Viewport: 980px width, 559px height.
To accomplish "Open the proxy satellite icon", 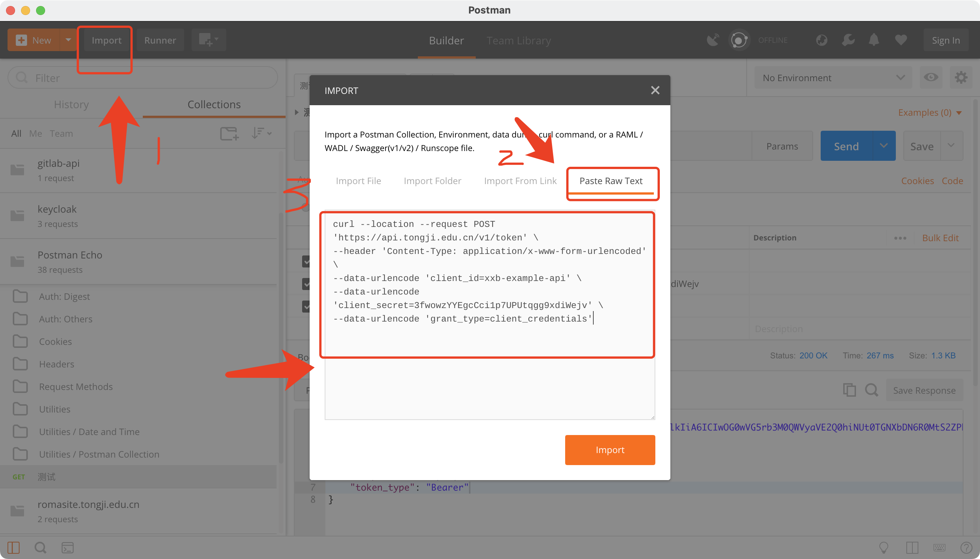I will click(x=713, y=40).
